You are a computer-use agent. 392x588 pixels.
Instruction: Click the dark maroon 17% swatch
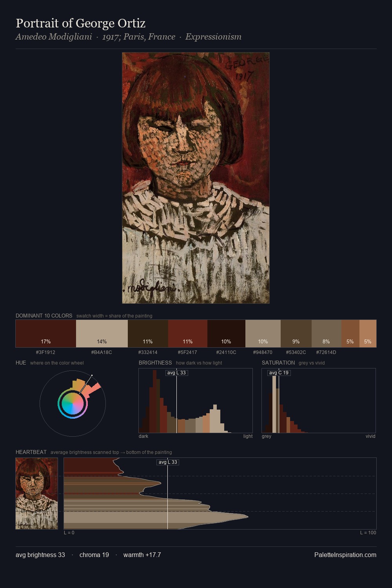pos(46,334)
